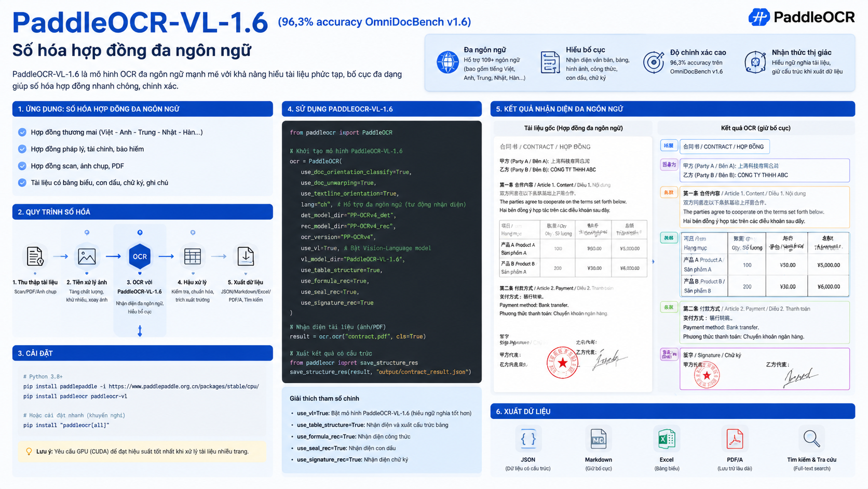This screenshot has width=868, height=489.
Task: Click the check icon beside Hợp đồng pháp lý
Action: (22, 149)
